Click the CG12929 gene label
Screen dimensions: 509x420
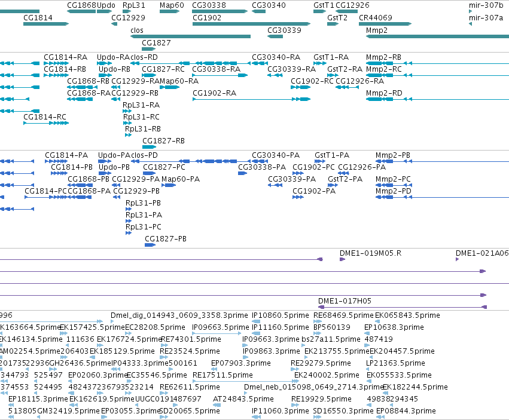[128, 17]
